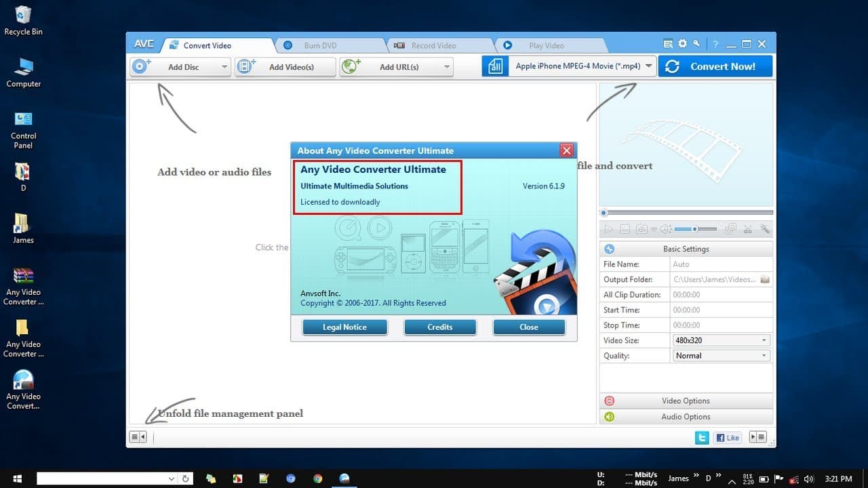Image resolution: width=868 pixels, height=488 pixels.
Task: Click the magic wand effects icon
Action: 765,230
